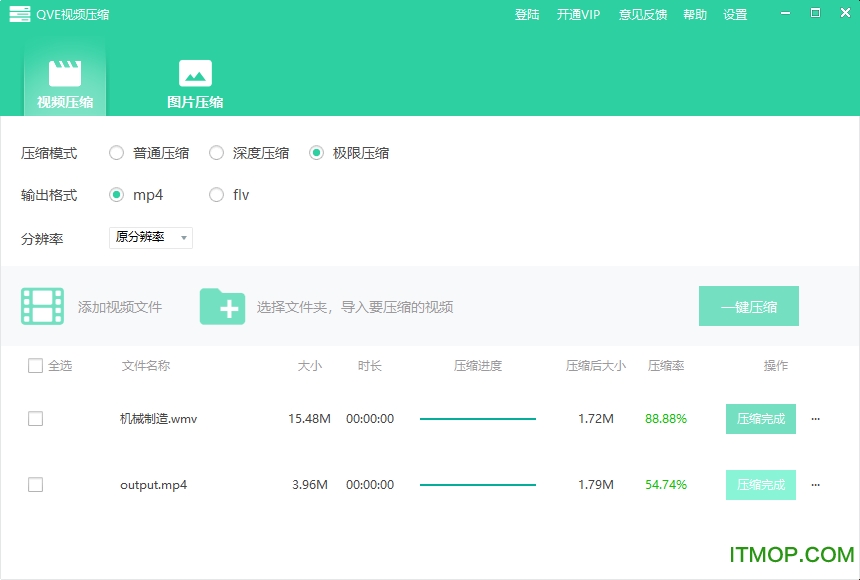The height and width of the screenshot is (580, 860).
Task: Check the checkbox beside 机械制造.wmv
Action: click(35, 419)
